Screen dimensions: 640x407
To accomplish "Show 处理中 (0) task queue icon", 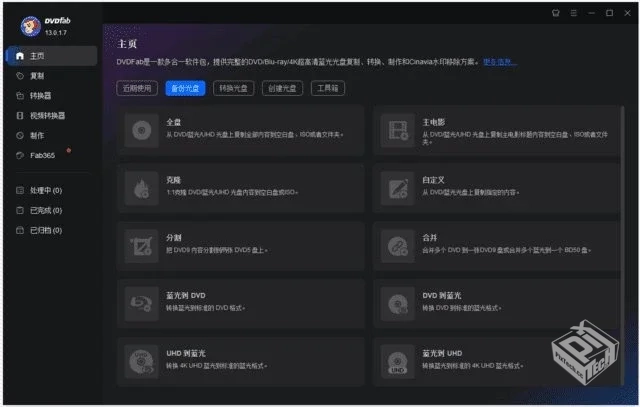I will (20, 190).
